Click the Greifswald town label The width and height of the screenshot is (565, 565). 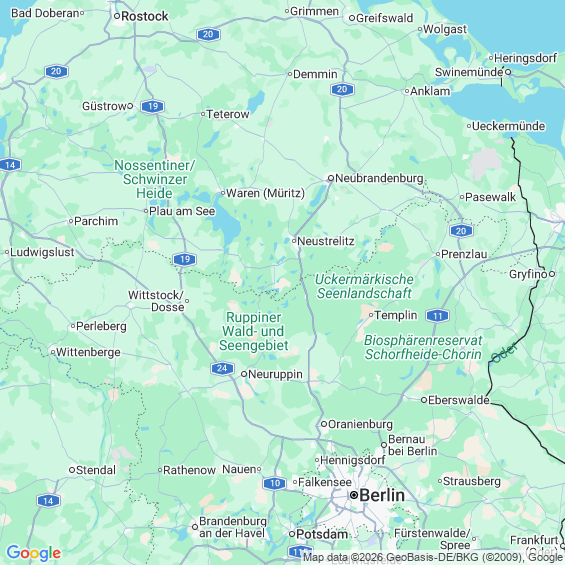point(384,18)
